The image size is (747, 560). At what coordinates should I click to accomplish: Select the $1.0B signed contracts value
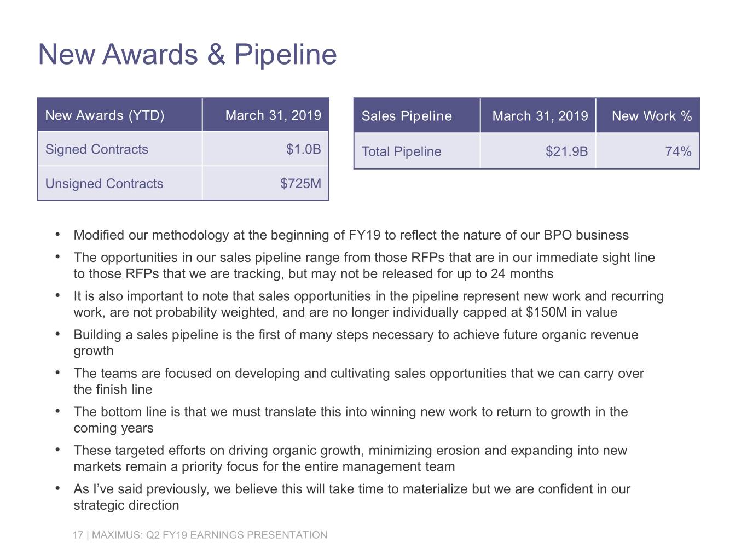[x=303, y=149]
